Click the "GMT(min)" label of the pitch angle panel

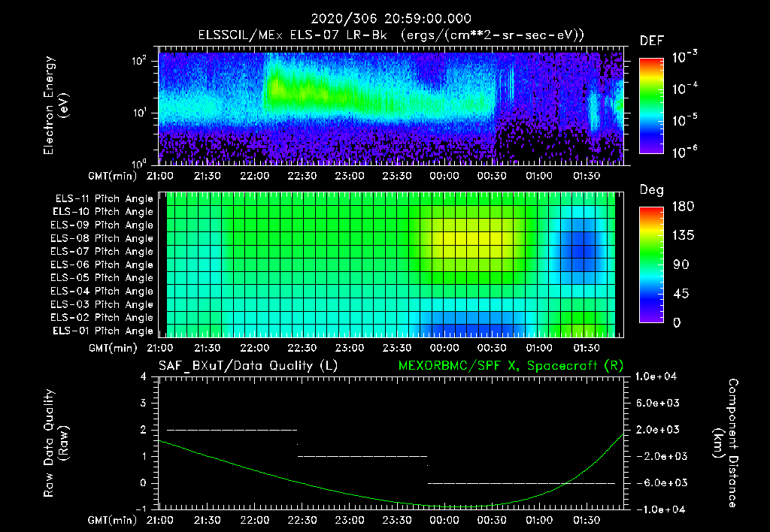[113, 349]
